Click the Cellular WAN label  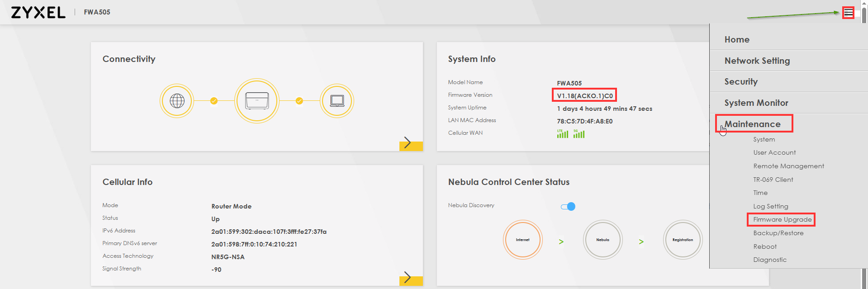465,133
